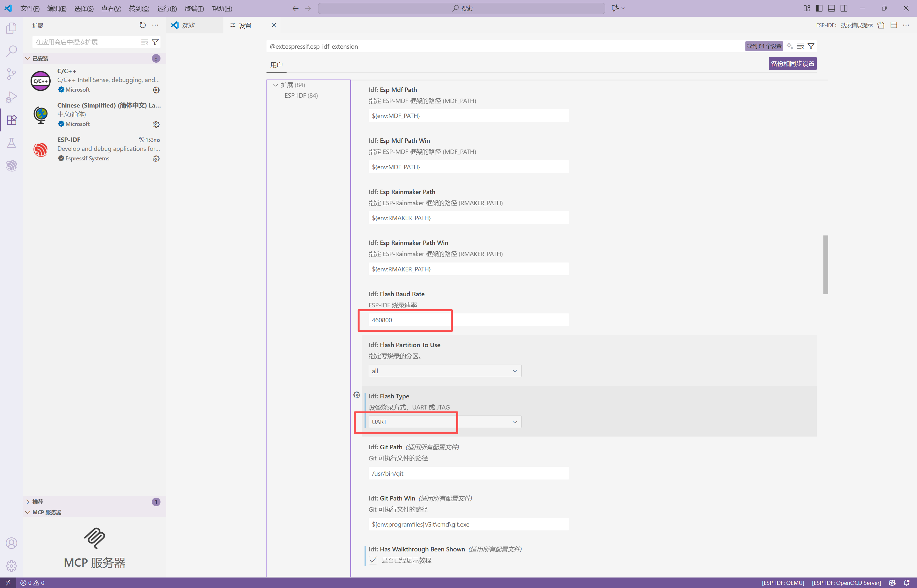Screen dimensions: 917x588
Task: Expand the 推荐 extensions section
Action: click(38, 502)
